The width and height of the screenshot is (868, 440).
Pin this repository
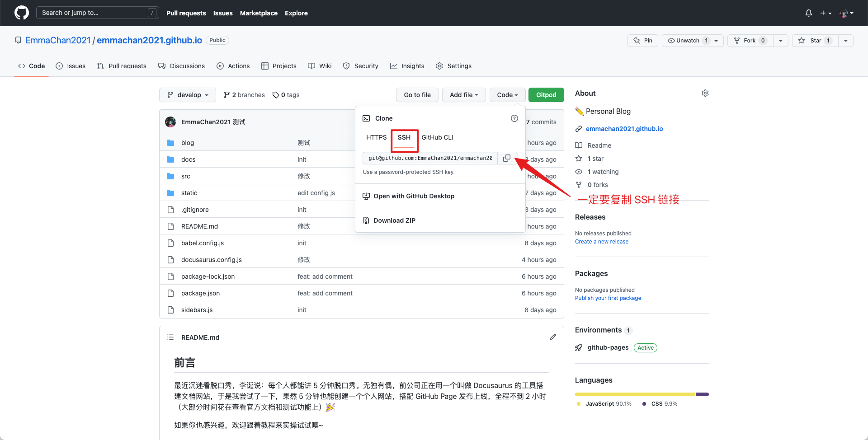[643, 41]
